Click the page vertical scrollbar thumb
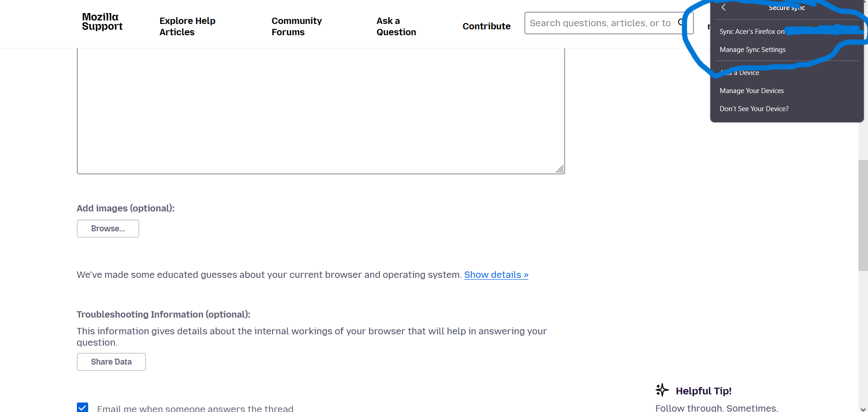Screen dimensions: 868x412 (863, 215)
